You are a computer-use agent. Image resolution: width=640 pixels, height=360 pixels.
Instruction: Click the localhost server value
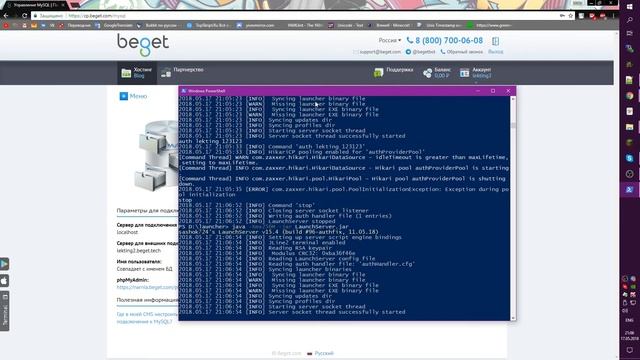click(x=127, y=232)
